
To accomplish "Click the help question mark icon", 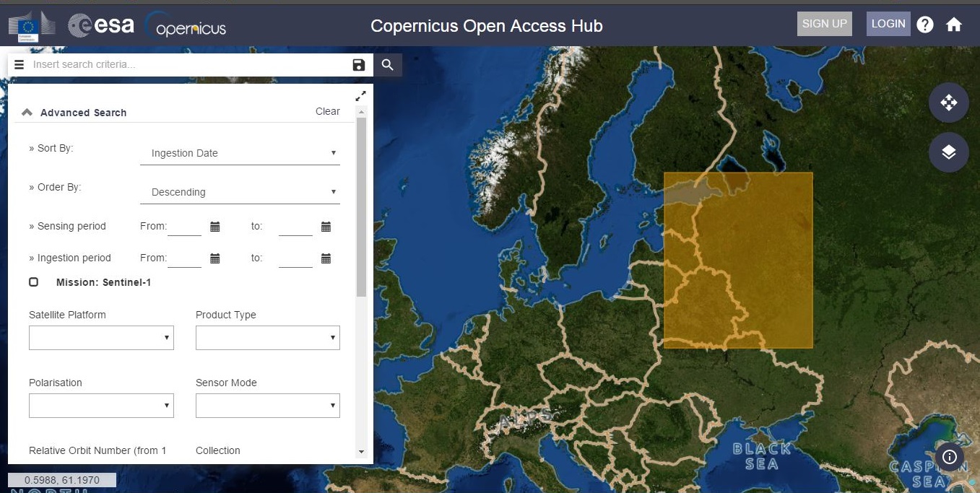I will [x=925, y=25].
